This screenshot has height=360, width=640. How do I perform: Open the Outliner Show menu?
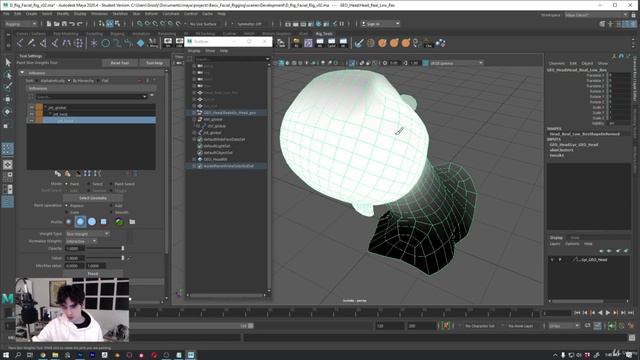pos(210,51)
